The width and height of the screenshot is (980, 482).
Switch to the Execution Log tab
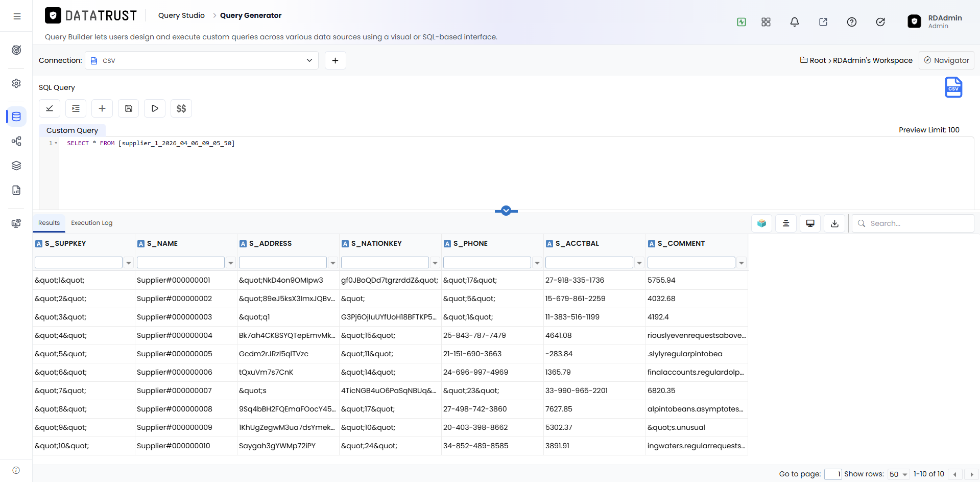click(x=92, y=223)
